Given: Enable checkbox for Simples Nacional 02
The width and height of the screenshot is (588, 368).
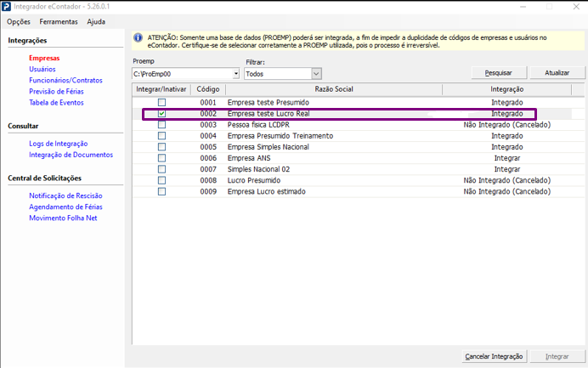Looking at the screenshot, I should (161, 169).
